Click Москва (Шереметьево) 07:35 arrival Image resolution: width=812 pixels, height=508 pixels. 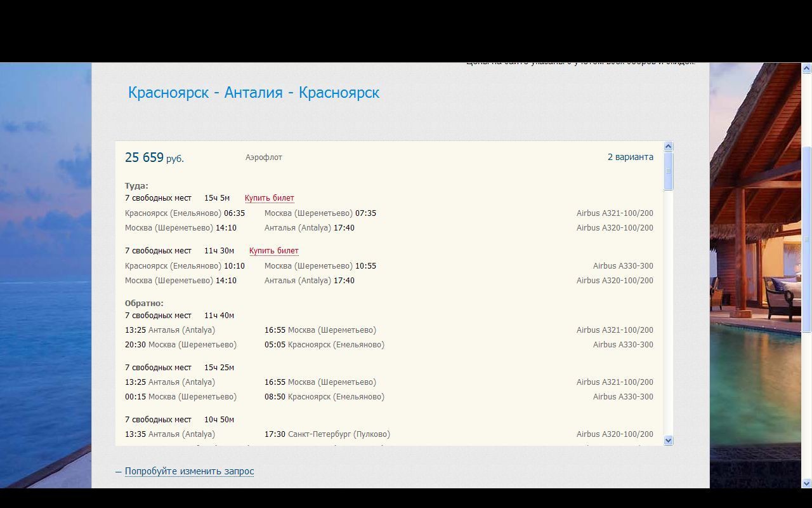click(x=320, y=213)
